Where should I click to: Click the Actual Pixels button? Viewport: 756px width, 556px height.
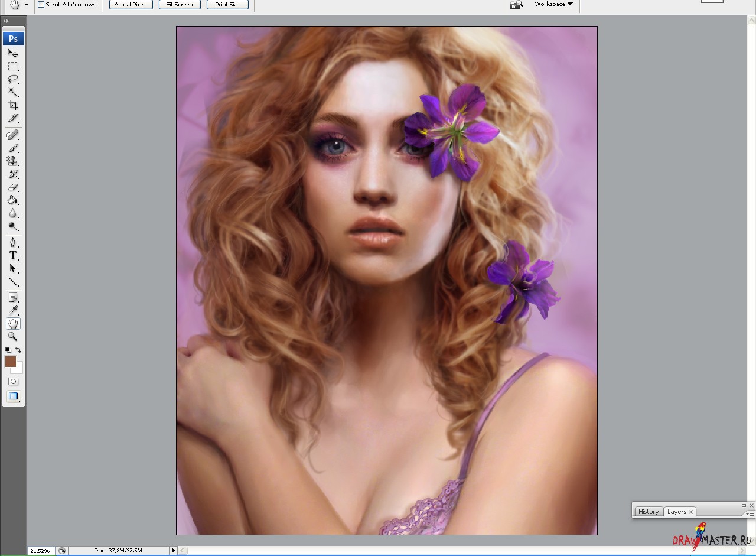pyautogui.click(x=131, y=5)
